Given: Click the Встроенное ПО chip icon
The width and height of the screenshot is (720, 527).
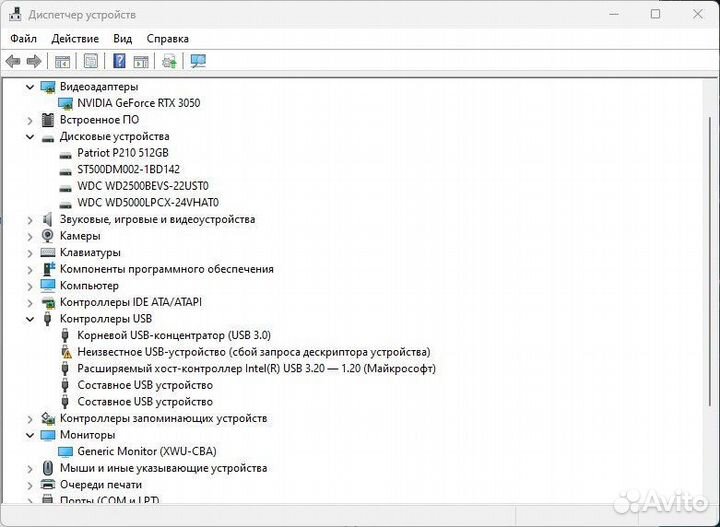Looking at the screenshot, I should click(x=48, y=120).
